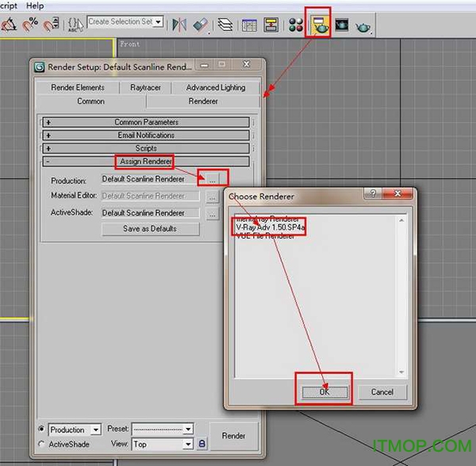Select V-Ray Adv 1.50.SP4a in the list
476x466 pixels.
[271, 227]
